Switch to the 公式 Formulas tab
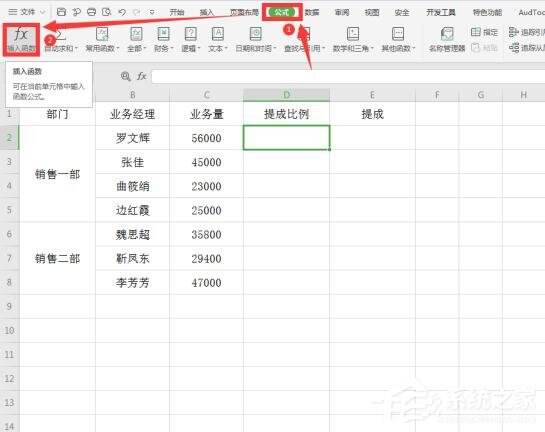Viewport: 545px width, 432px height. point(282,12)
